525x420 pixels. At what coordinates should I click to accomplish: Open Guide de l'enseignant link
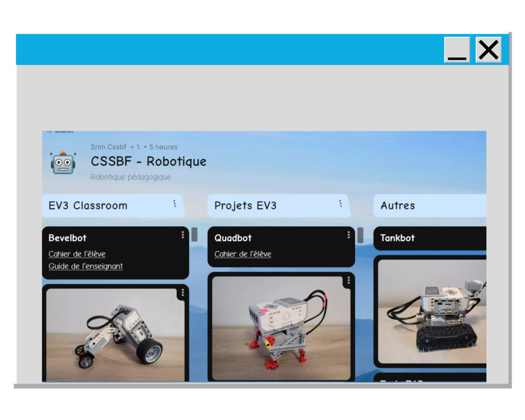pyautogui.click(x=86, y=266)
